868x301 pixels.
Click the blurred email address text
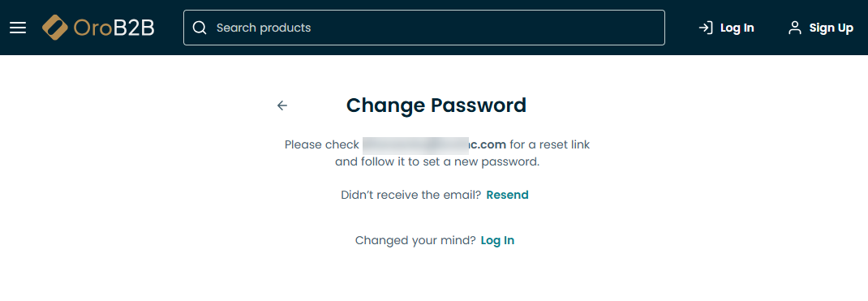[x=434, y=145]
